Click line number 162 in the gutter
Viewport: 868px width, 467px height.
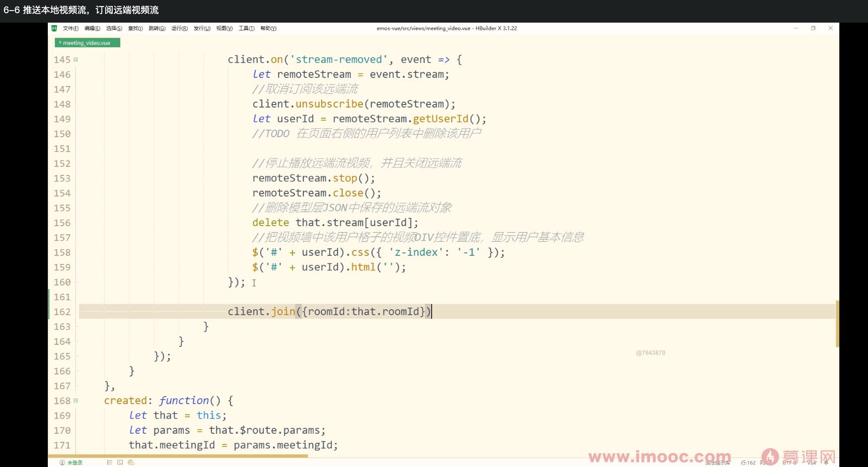tap(62, 312)
